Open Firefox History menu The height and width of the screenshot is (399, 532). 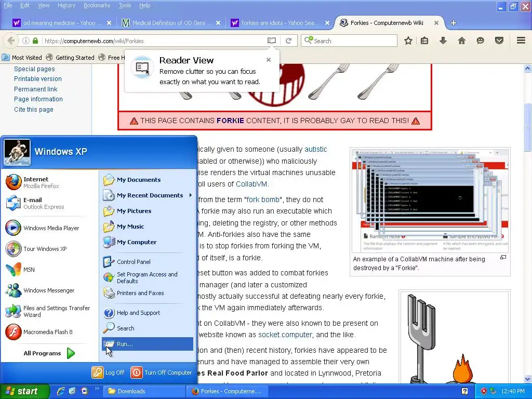coord(66,5)
